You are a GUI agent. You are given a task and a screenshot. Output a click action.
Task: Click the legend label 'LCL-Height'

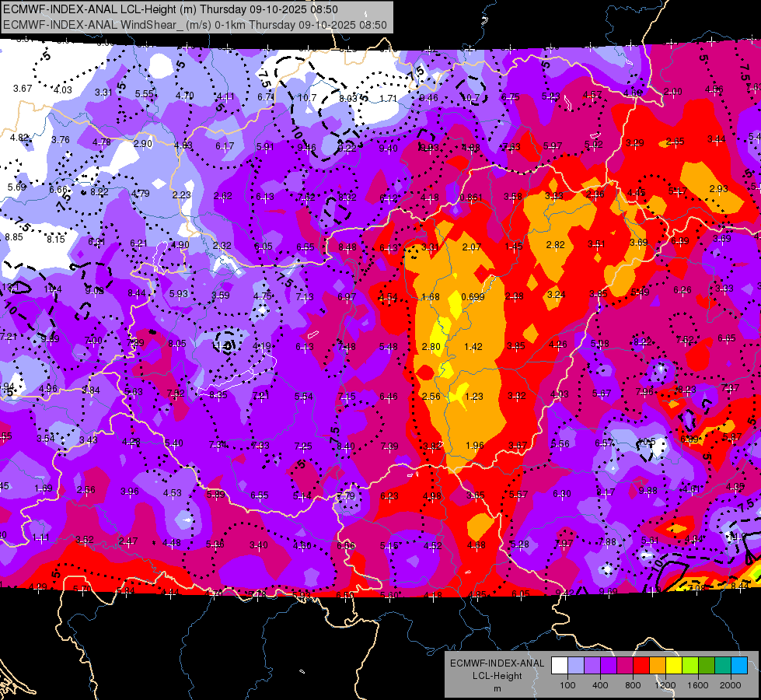point(497,676)
